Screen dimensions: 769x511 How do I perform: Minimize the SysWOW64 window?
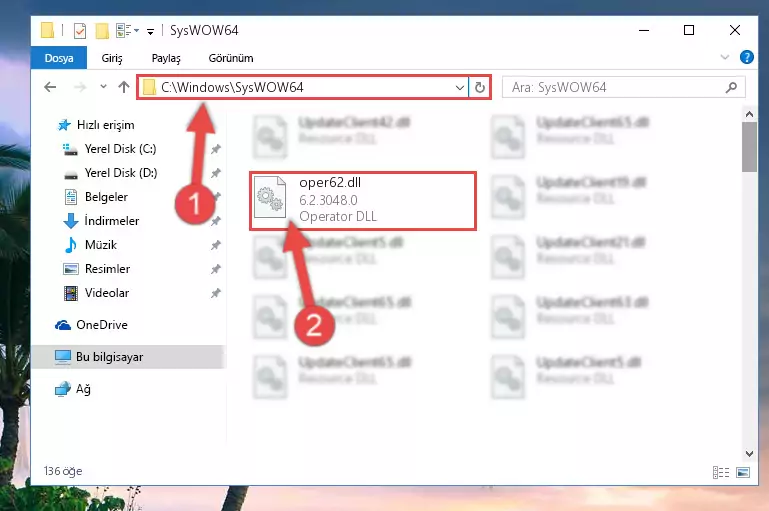[x=644, y=30]
